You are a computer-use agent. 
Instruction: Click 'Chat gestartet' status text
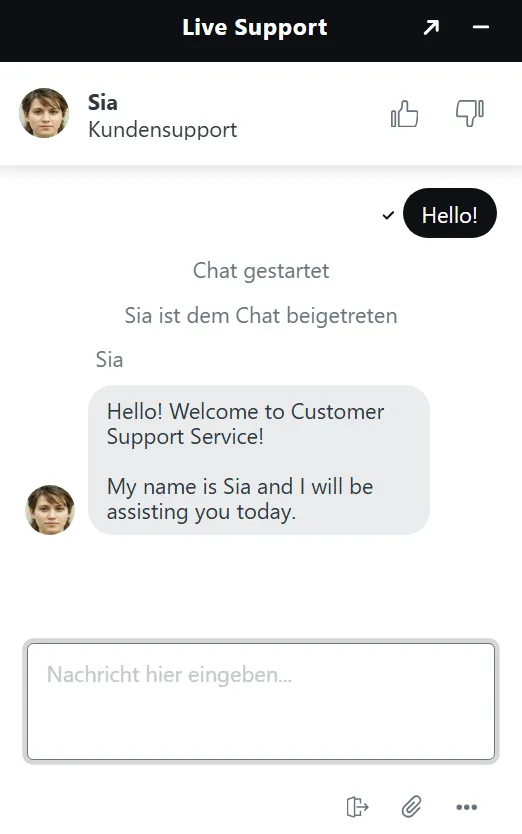(x=261, y=271)
